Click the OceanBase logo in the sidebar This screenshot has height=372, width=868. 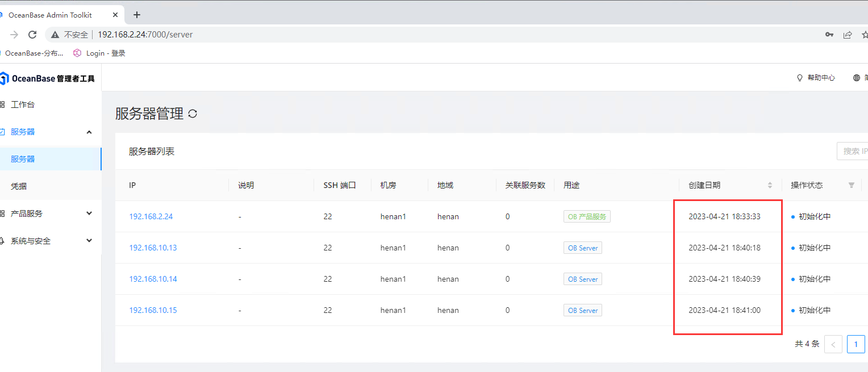(x=48, y=78)
